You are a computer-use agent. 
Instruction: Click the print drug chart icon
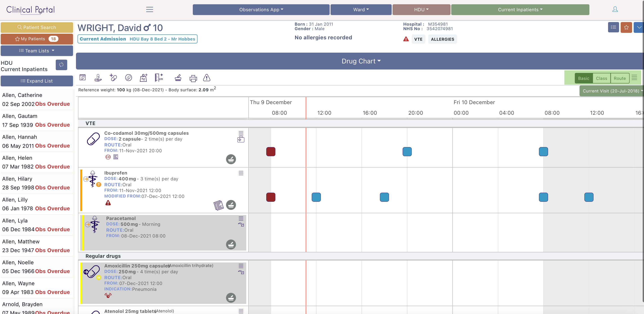[193, 78]
